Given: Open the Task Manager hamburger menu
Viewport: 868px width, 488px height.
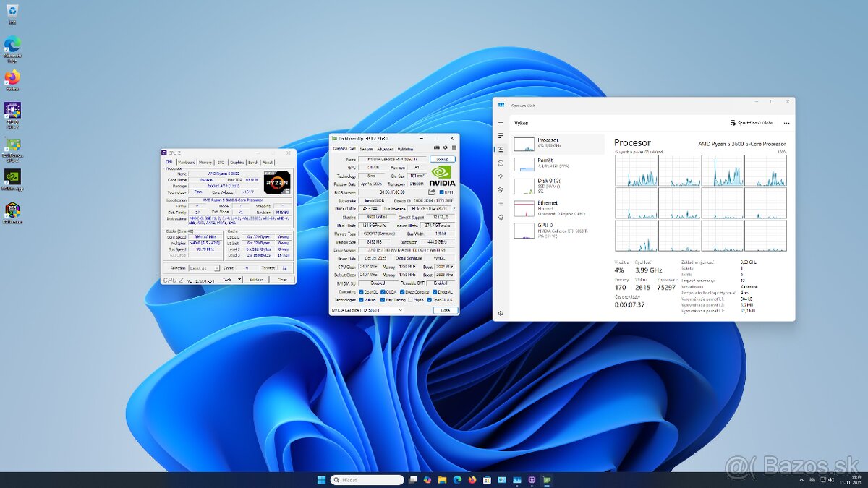Looking at the screenshot, I should pyautogui.click(x=501, y=123).
